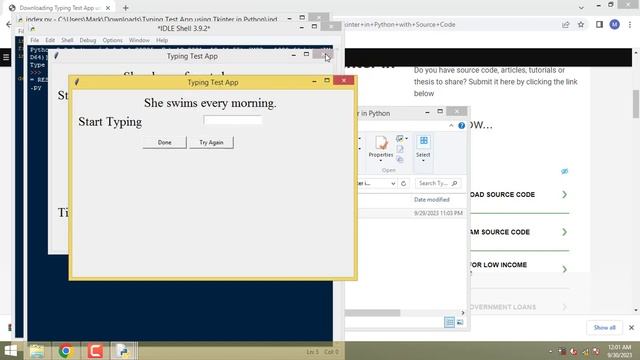The height and width of the screenshot is (360, 640).
Task: Close the Downloading Typing Test App tab
Action: (108, 8)
